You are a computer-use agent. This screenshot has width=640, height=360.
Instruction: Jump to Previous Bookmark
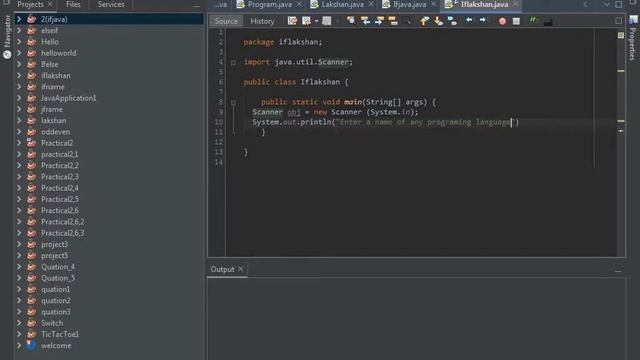pyautogui.click(x=424, y=21)
